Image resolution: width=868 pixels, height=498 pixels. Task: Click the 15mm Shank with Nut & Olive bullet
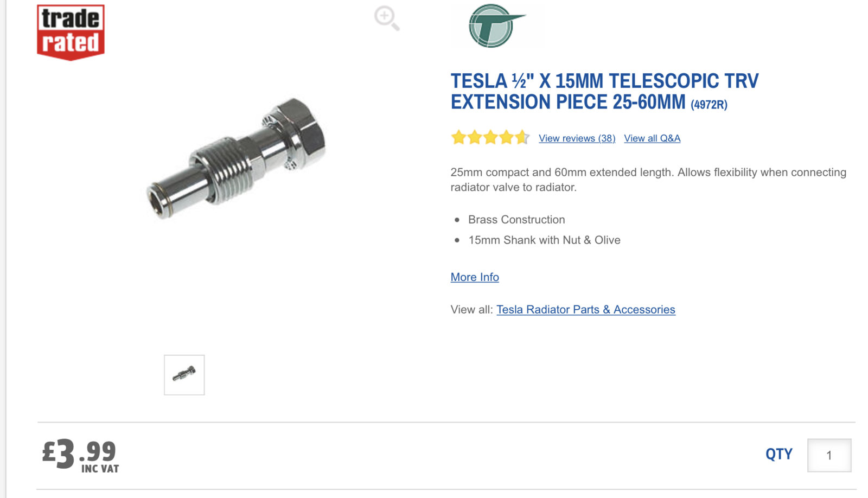click(544, 240)
